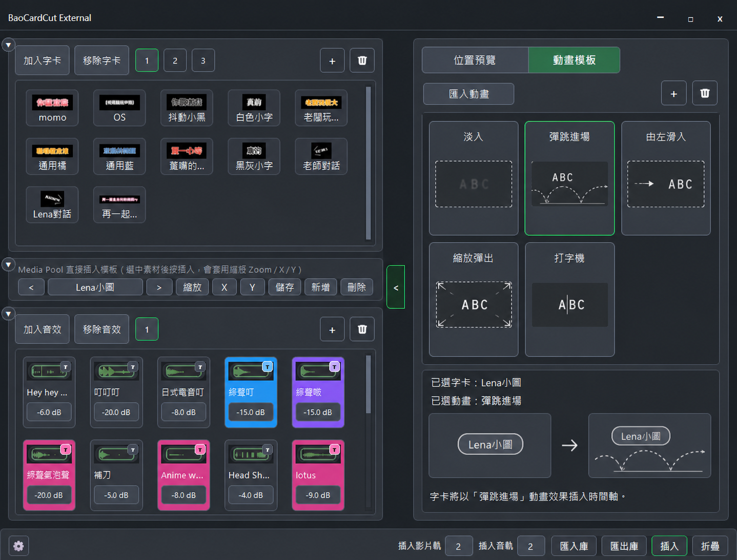Collapse the sound effects section triangle

(x=8, y=313)
